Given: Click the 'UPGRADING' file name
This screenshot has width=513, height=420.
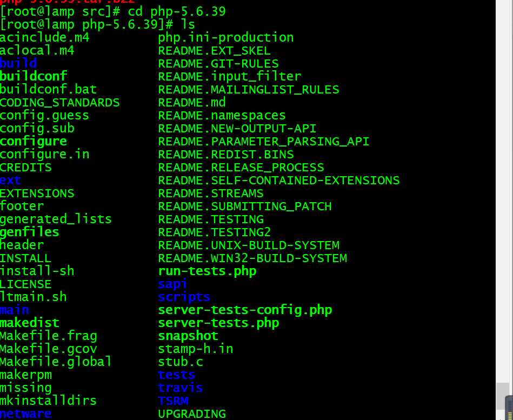Looking at the screenshot, I should pyautogui.click(x=192, y=414).
